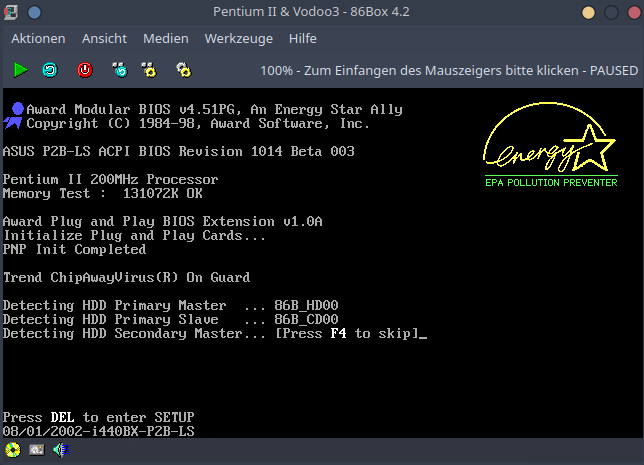This screenshot has height=465, width=644.
Task: Click the '86B_CD00' primary slave entry
Action: pos(306,319)
